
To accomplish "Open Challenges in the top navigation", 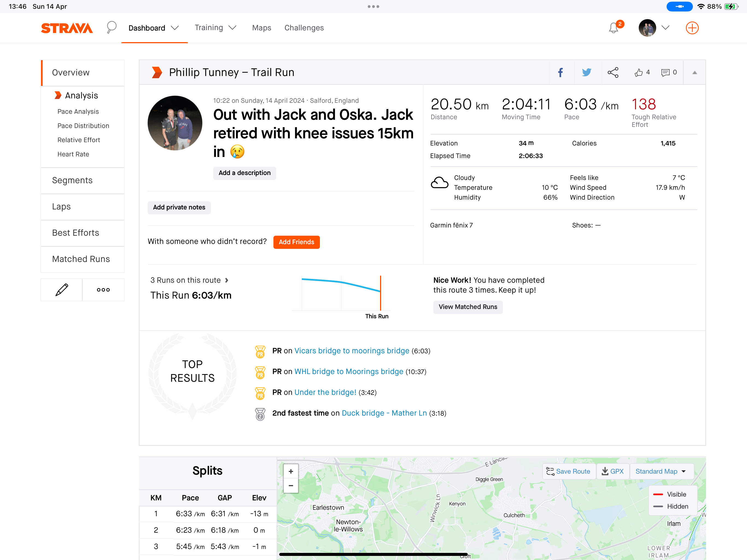I will (x=304, y=28).
